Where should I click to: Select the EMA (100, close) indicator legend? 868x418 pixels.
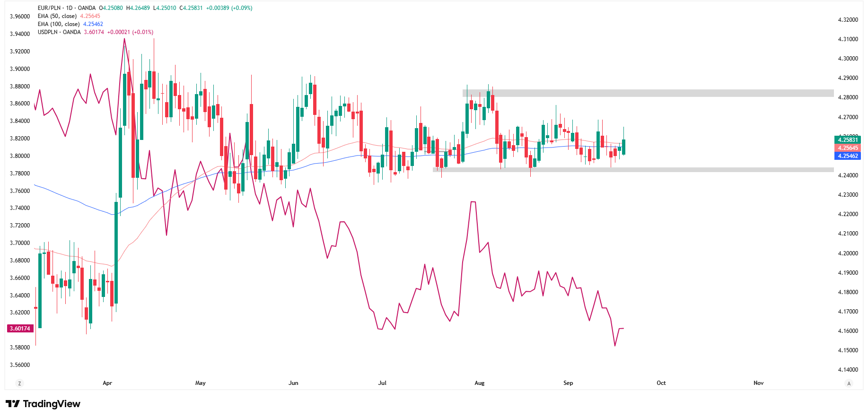(59, 24)
